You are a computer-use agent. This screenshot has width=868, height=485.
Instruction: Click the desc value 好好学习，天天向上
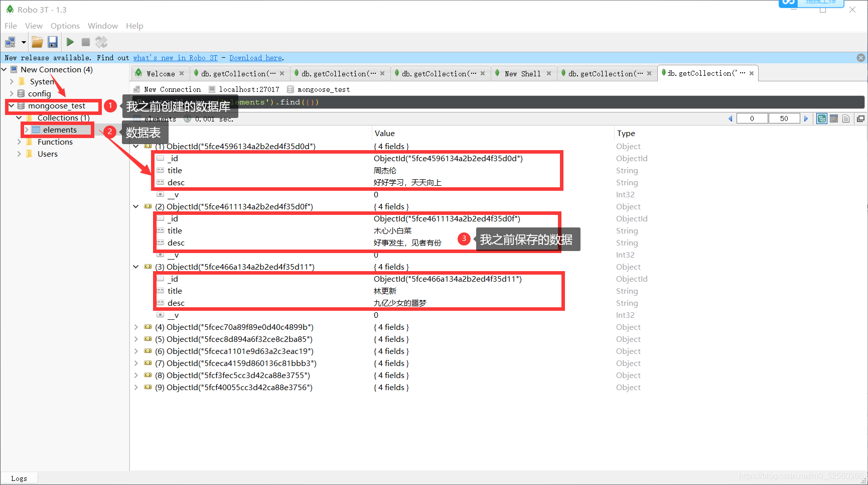407,182
